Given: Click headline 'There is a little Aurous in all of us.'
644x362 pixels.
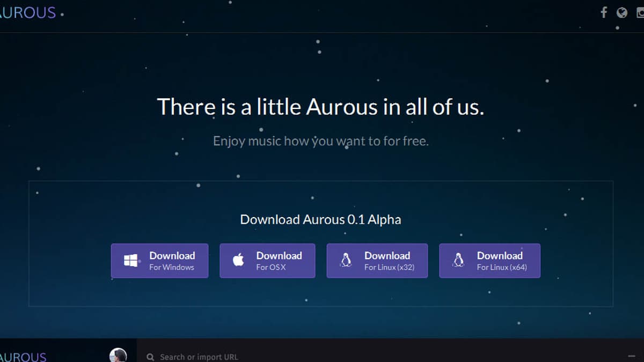Looking at the screenshot, I should (320, 107).
